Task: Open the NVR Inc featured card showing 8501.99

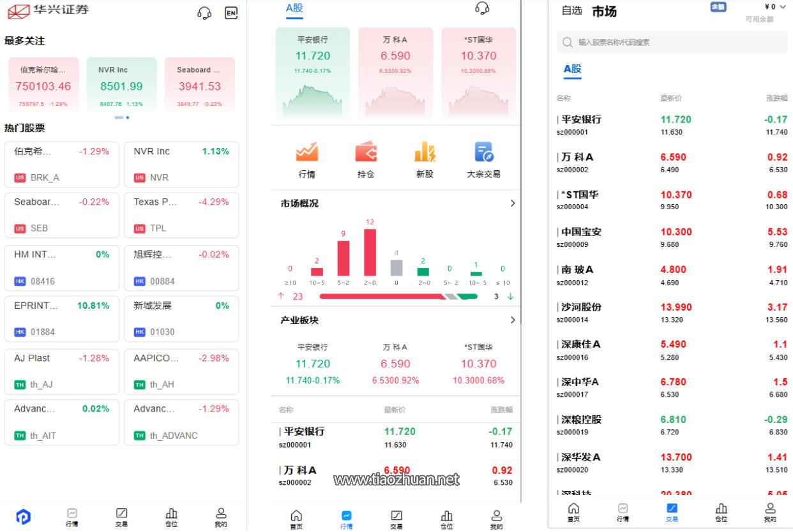Action: (x=121, y=85)
